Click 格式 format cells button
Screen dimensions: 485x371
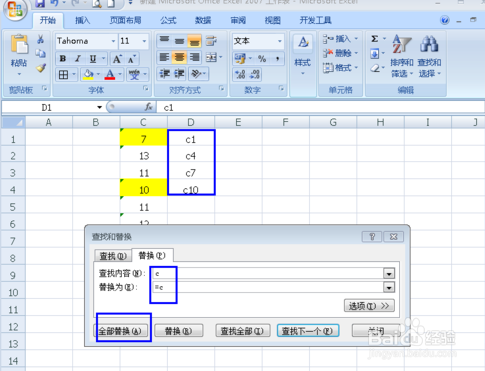click(x=340, y=68)
